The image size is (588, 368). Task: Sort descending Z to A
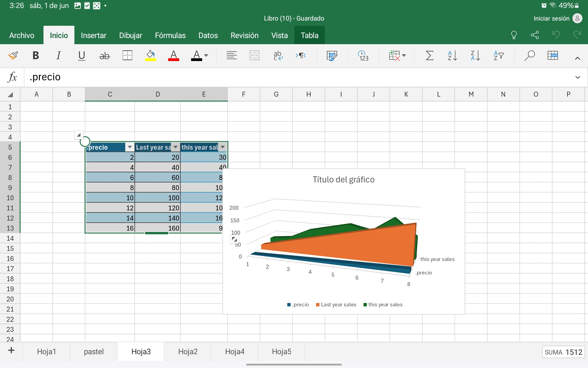coord(475,56)
